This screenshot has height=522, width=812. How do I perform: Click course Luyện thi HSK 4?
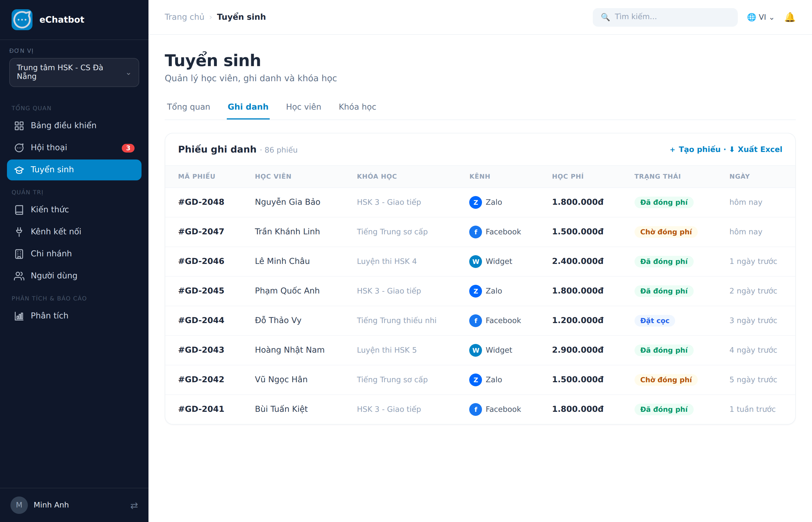387,261
